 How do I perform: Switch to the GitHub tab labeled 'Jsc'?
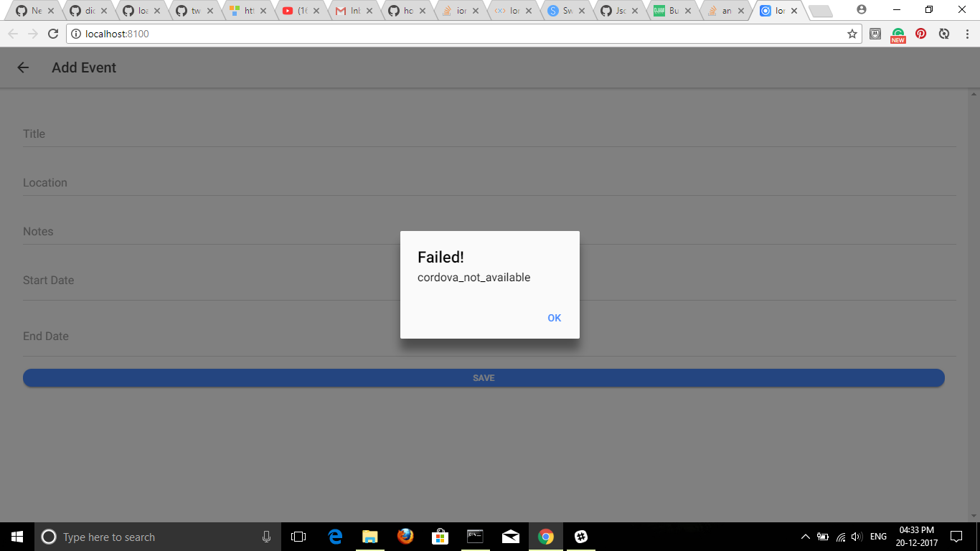615,11
